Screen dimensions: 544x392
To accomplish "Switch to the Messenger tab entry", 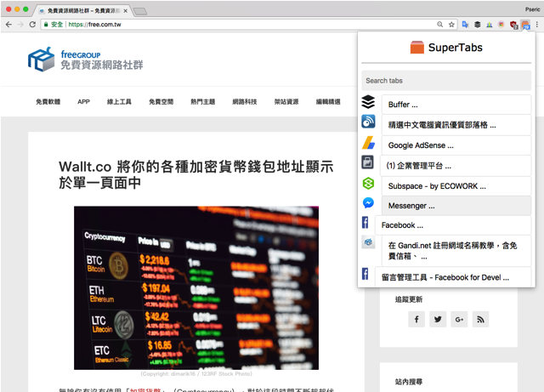I will click(456, 206).
